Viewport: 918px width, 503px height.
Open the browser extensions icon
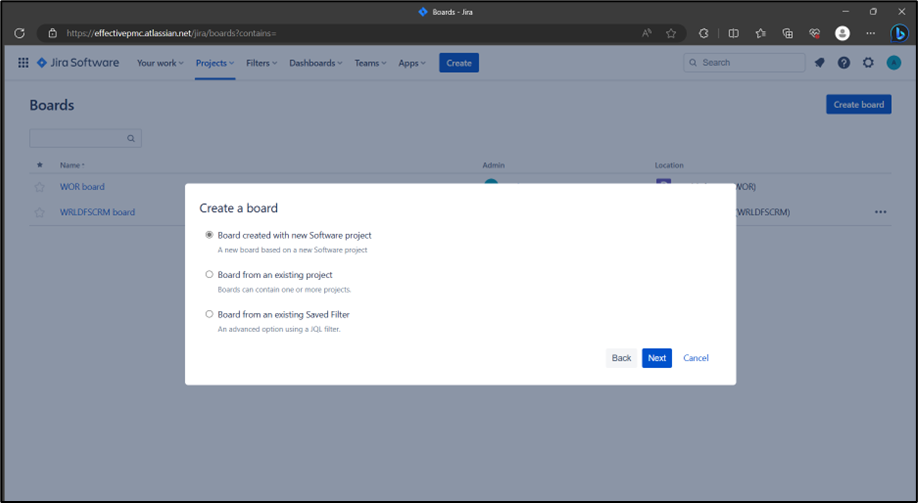tap(704, 33)
